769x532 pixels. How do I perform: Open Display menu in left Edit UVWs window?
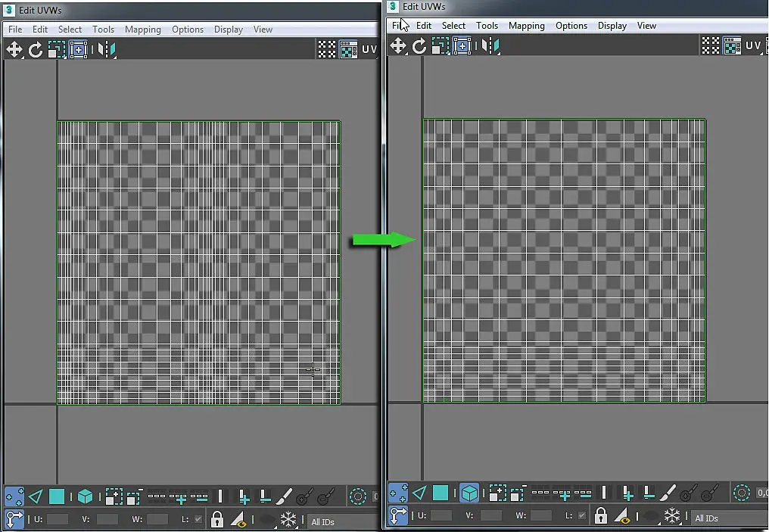point(229,30)
